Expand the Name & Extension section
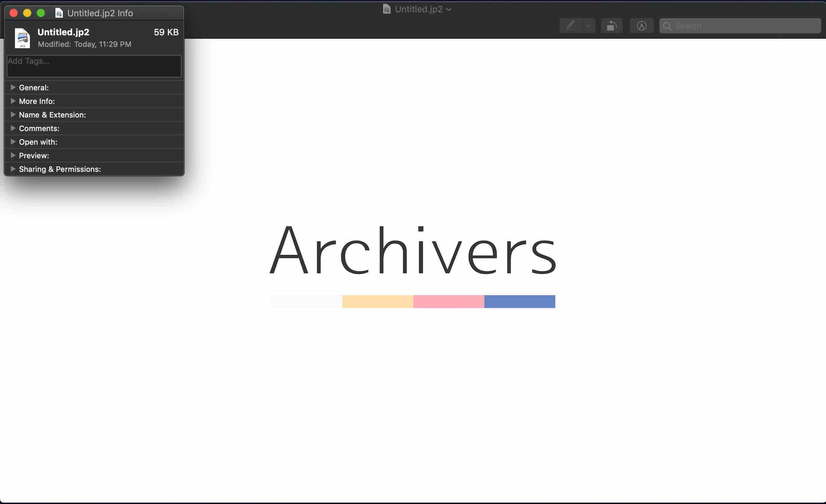Screen dimensions: 826x504 click(x=13, y=114)
